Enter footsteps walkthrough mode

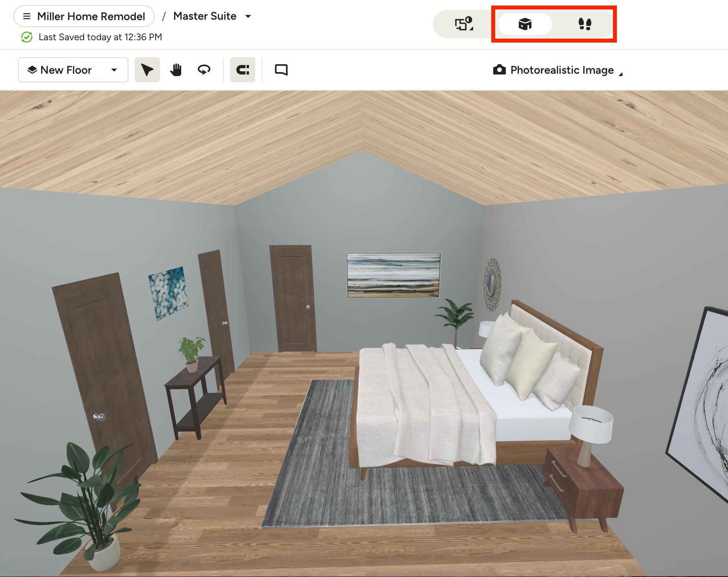[585, 24]
